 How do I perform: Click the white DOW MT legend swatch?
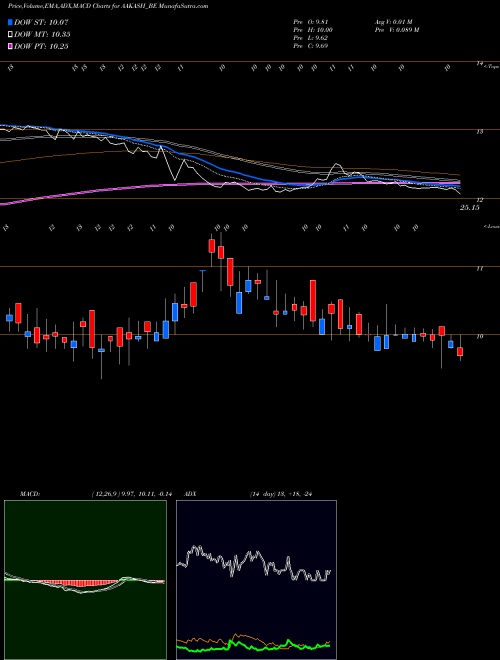[10, 35]
